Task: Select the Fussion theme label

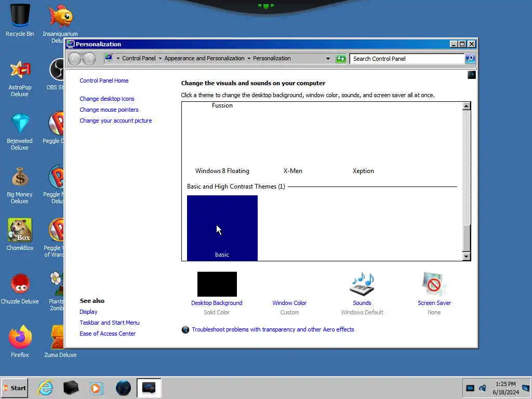Action: pyautogui.click(x=222, y=105)
